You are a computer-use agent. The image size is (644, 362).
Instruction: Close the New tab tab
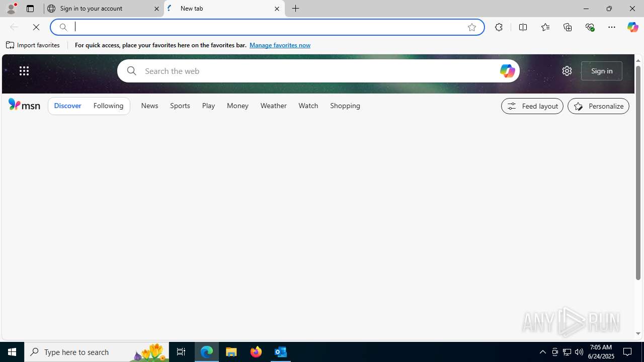click(277, 9)
